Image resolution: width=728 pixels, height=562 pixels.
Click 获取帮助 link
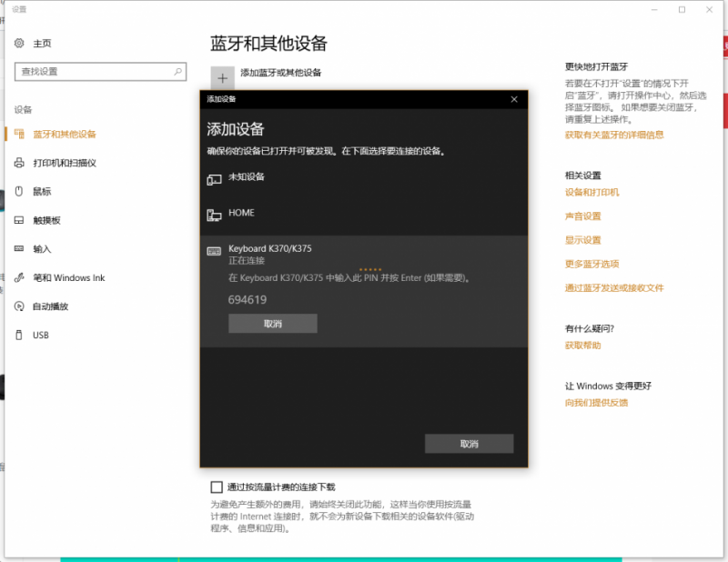(x=582, y=346)
